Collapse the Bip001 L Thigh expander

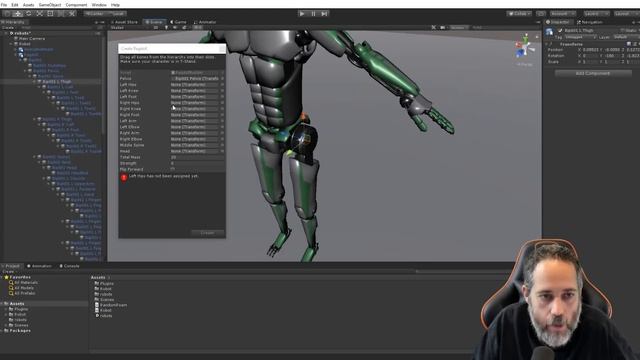pos(35,82)
